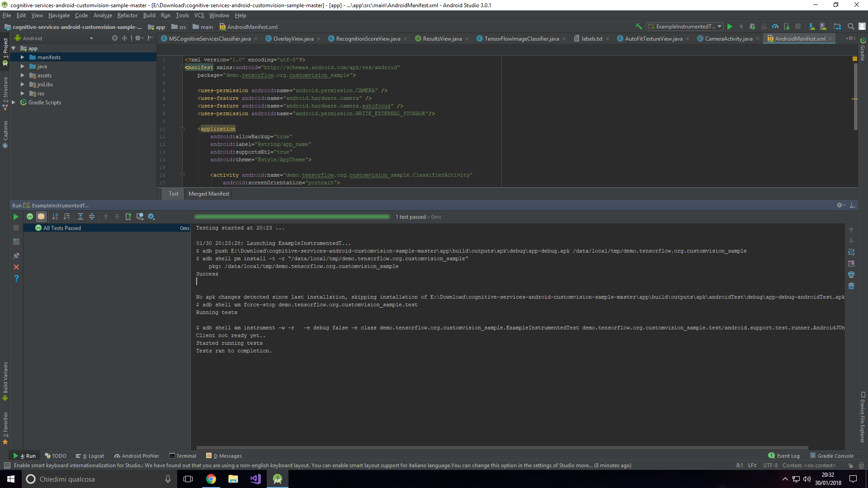Rerun the tests from the Run panel

[x=16, y=216]
